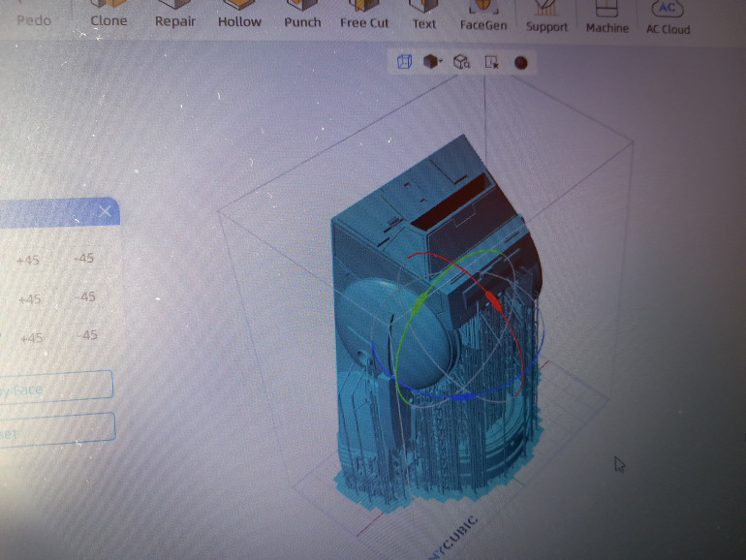Expand the cube display mode dropdown arrow
The height and width of the screenshot is (560, 746).
click(x=441, y=61)
